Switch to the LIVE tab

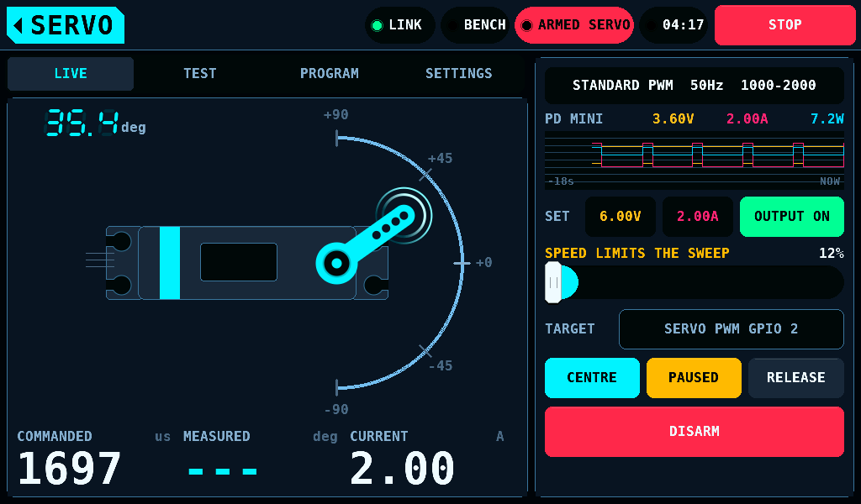(71, 73)
